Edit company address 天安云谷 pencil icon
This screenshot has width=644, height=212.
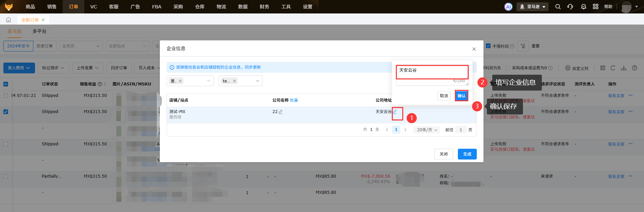[x=395, y=111]
